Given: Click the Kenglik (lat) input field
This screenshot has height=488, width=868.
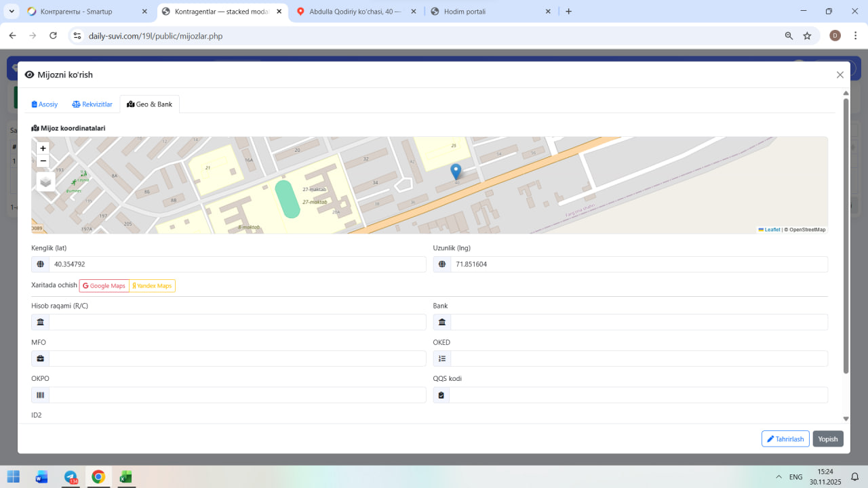Looking at the screenshot, I should point(237,264).
